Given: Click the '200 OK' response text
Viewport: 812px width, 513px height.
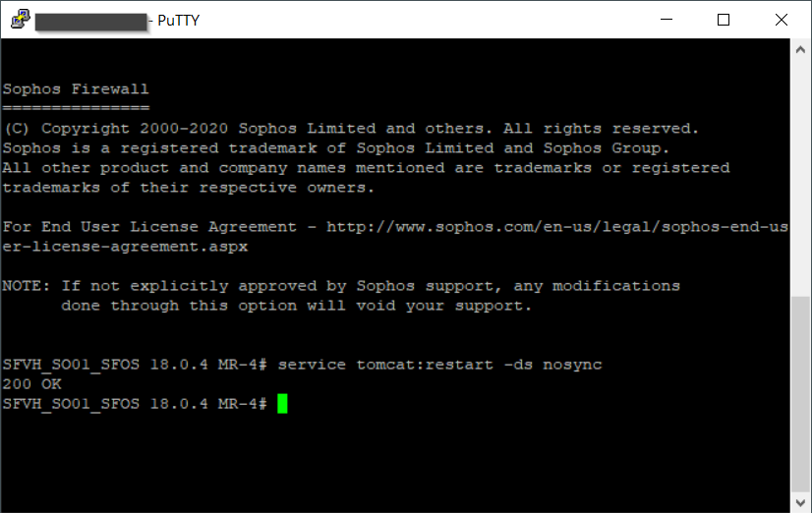Looking at the screenshot, I should (32, 384).
